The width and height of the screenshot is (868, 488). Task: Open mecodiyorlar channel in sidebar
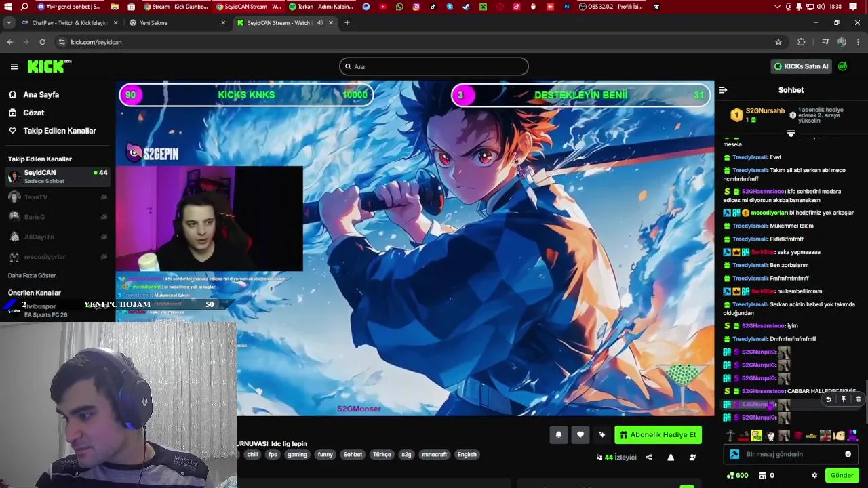[x=58, y=257]
